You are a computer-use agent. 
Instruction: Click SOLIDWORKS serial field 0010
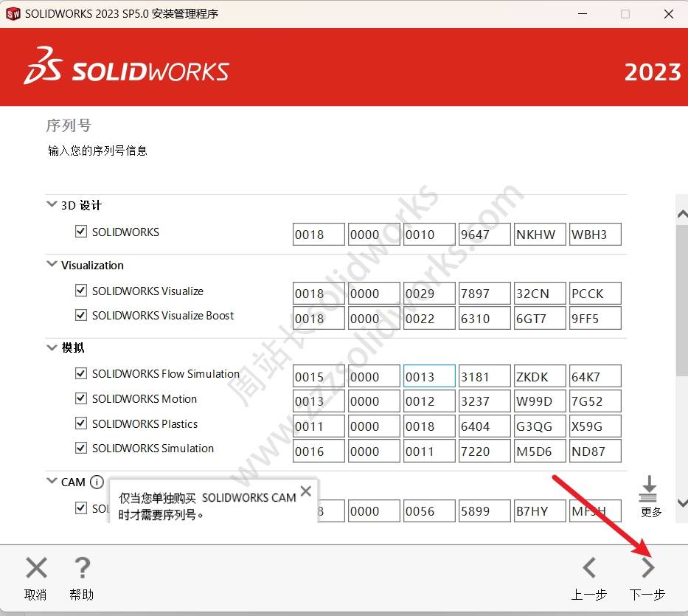(429, 234)
